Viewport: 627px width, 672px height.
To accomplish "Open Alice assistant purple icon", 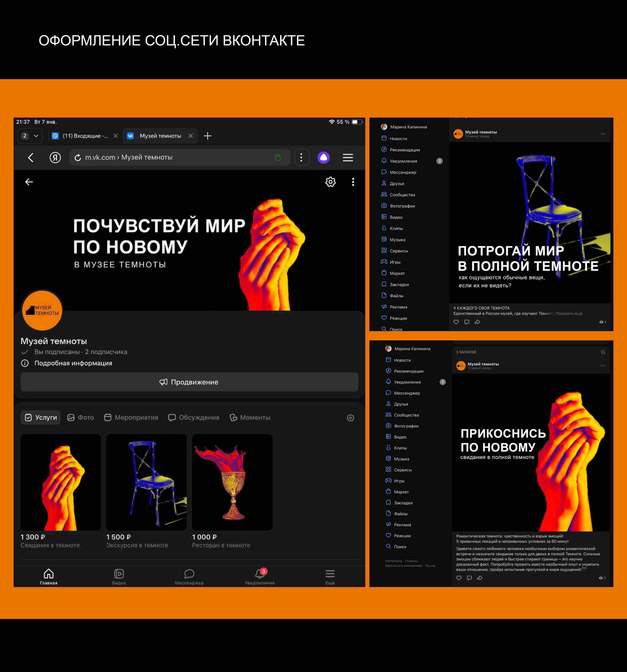I will (x=323, y=157).
